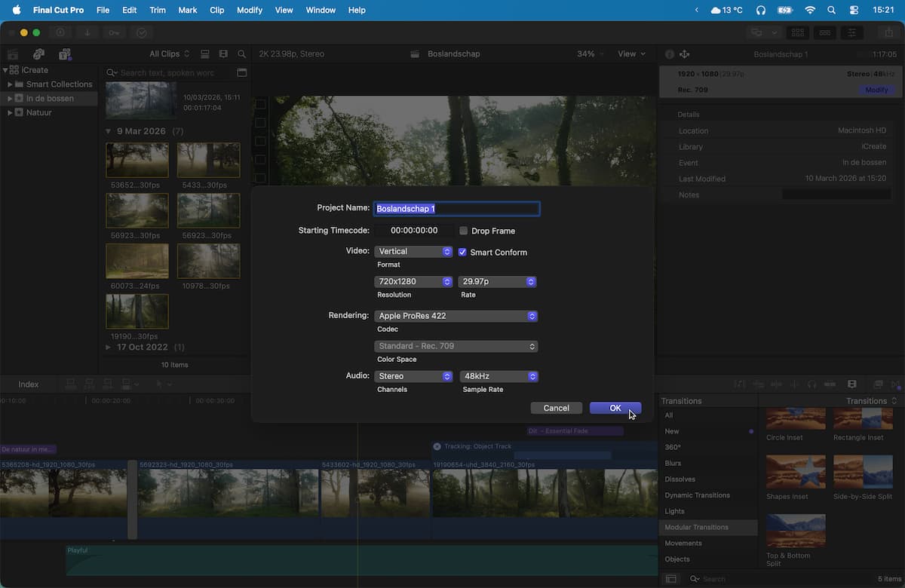Click the Playful audio clip in timeline
Image resolution: width=905 pixels, height=588 pixels.
point(362,560)
